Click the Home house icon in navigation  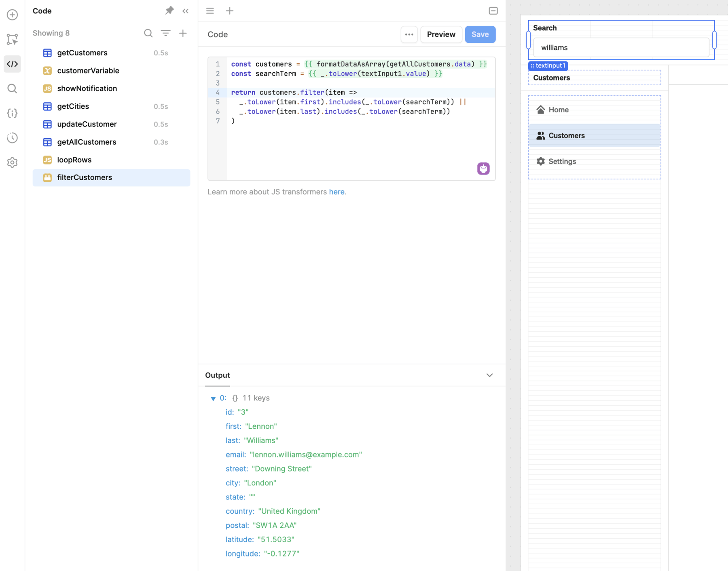pos(540,110)
